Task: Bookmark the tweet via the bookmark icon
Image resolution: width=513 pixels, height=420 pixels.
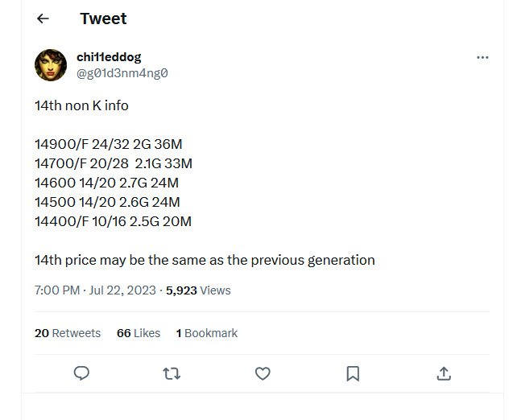Action: coord(353,373)
